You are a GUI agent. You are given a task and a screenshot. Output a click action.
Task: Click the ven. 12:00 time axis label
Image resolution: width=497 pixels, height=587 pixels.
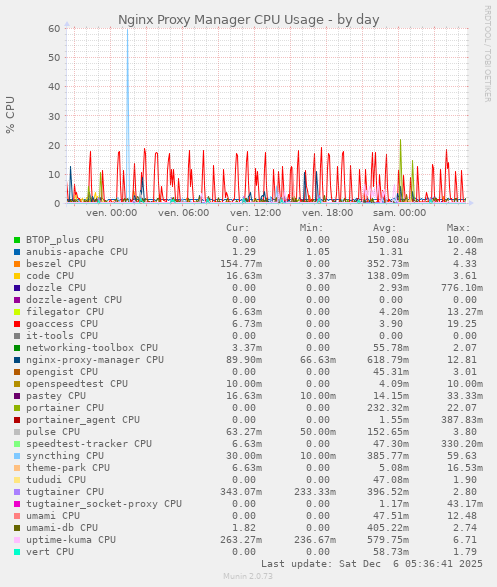pyautogui.click(x=256, y=213)
